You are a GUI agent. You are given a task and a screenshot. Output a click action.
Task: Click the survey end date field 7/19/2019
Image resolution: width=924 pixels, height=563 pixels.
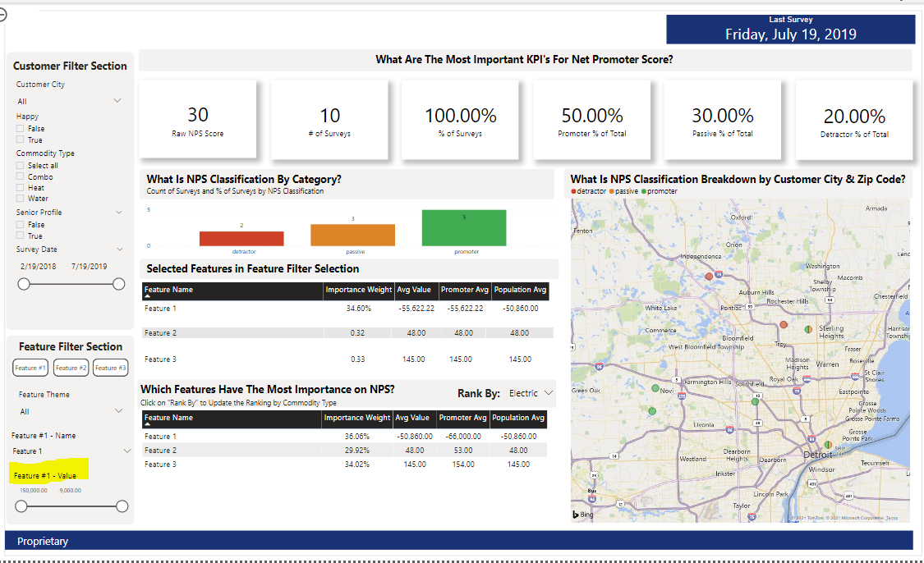click(89, 266)
